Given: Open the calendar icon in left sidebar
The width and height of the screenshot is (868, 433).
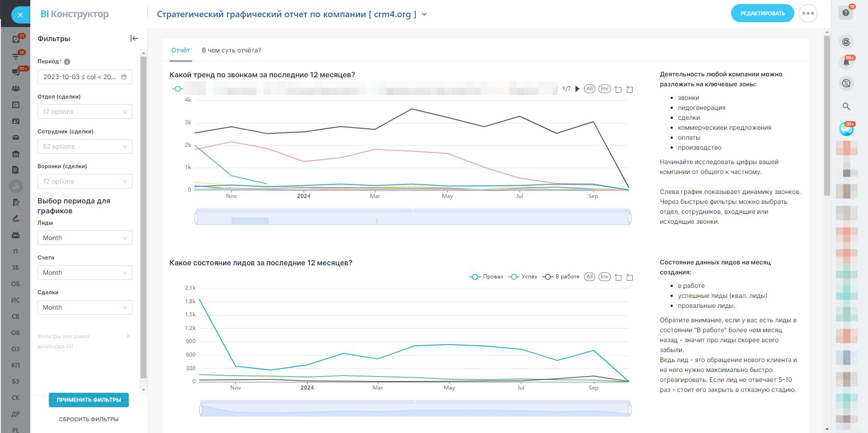Looking at the screenshot, I should pyautogui.click(x=16, y=104).
